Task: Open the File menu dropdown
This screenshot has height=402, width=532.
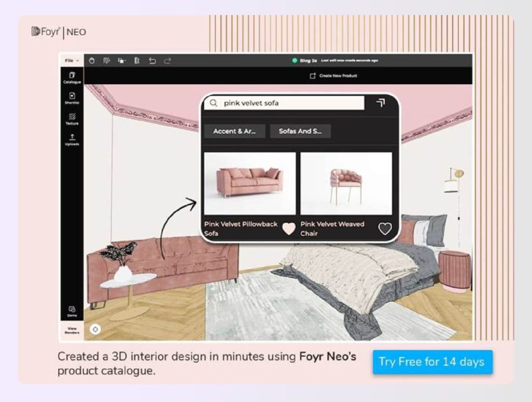Action: pyautogui.click(x=72, y=60)
